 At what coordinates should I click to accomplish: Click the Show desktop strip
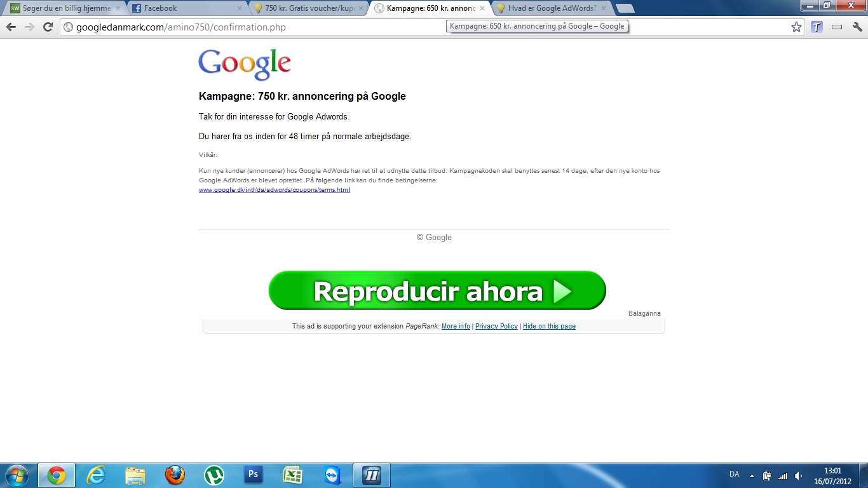point(864,475)
